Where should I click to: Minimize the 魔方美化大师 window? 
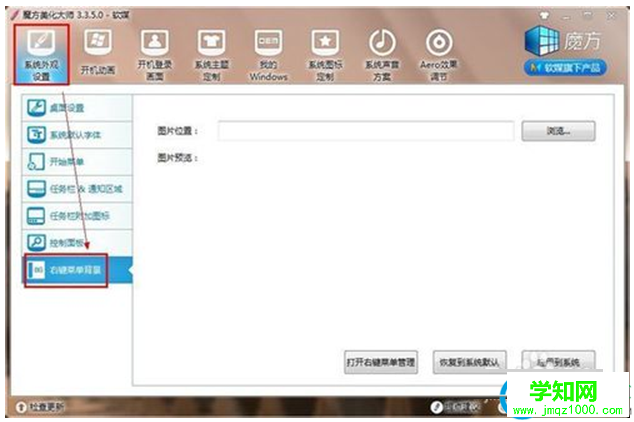click(566, 17)
